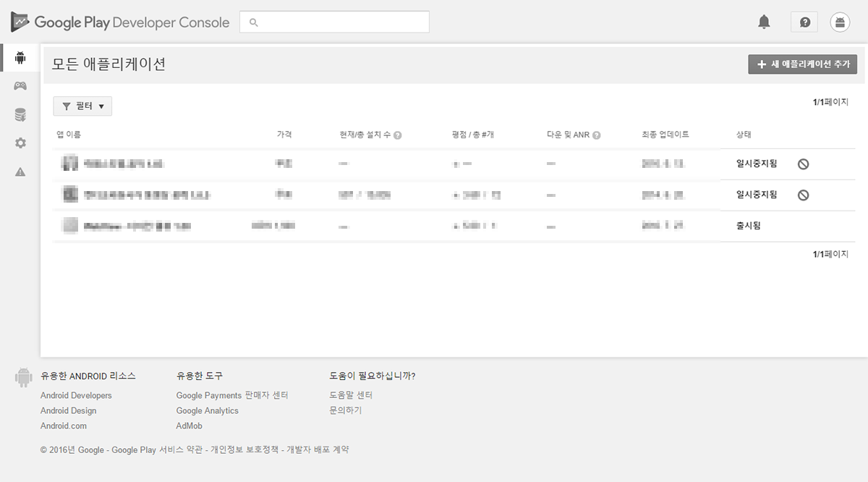
Task: Click the account avatar icon top right
Action: click(839, 22)
